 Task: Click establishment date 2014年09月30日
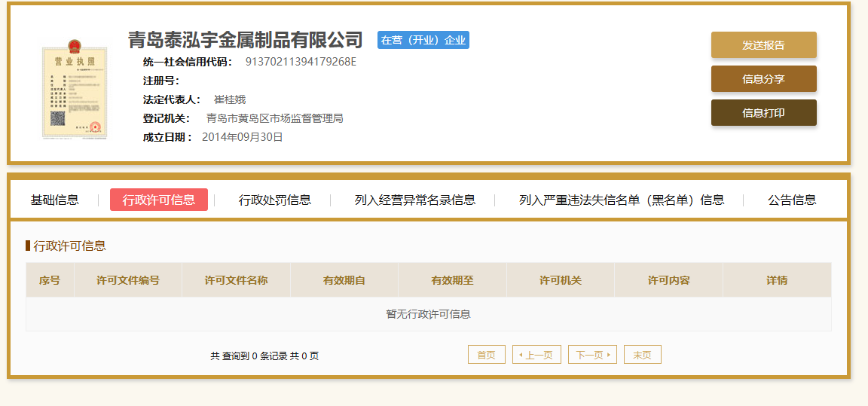[x=243, y=137]
